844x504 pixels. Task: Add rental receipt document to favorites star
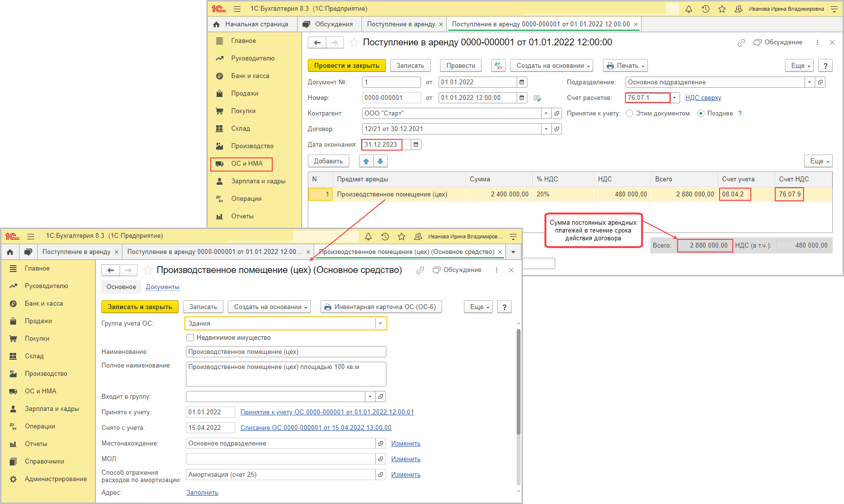[354, 43]
